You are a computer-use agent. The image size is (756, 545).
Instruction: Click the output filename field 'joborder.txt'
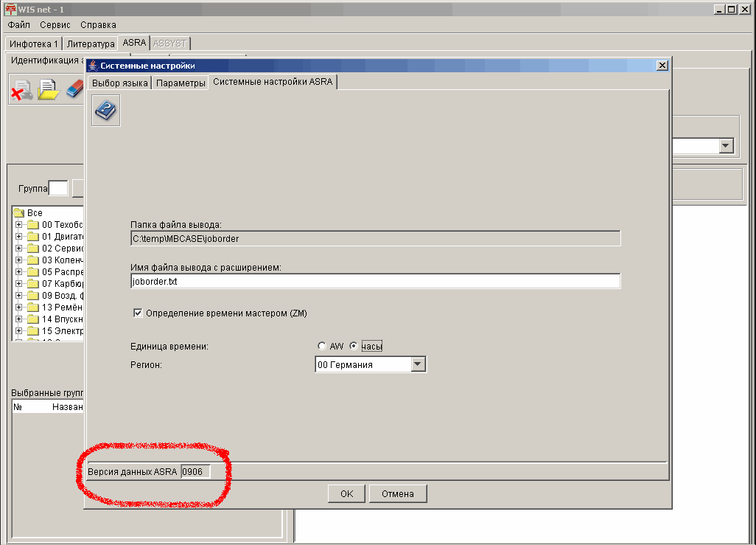(374, 281)
